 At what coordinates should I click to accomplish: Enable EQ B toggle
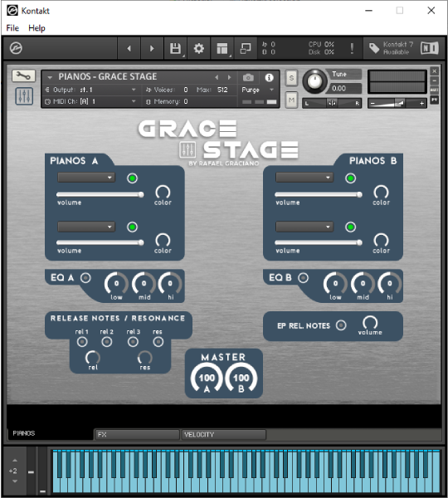303,278
